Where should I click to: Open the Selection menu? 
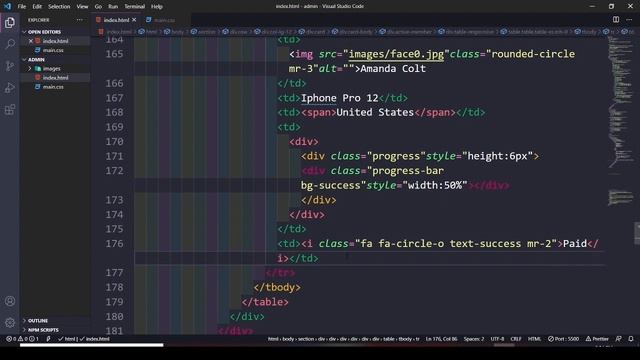pos(59,7)
